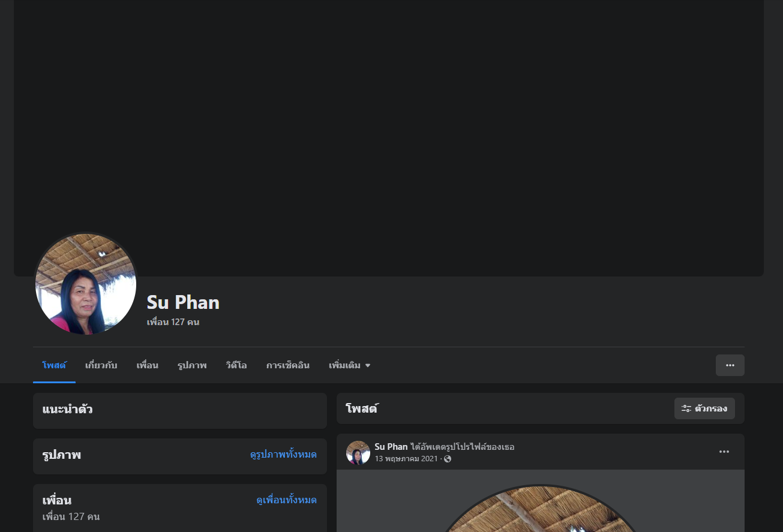The width and height of the screenshot is (783, 532).
Task: Switch to the เพื่อน tab
Action: coord(148,365)
